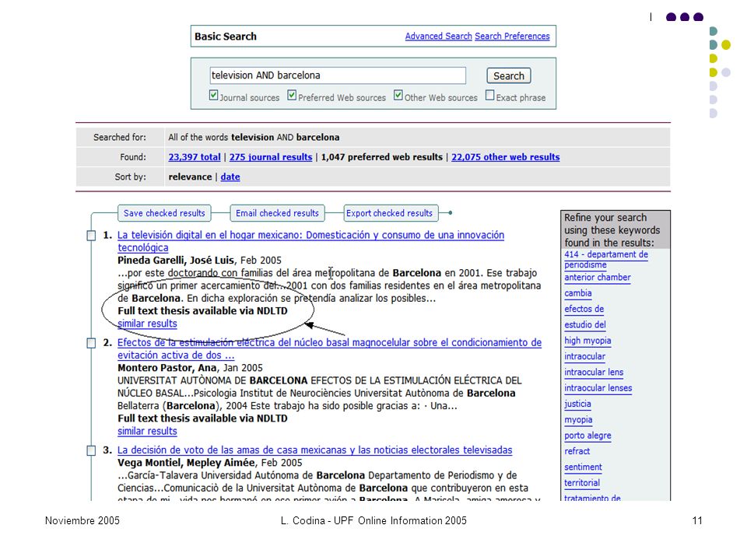Check the box for result 1

(91, 235)
